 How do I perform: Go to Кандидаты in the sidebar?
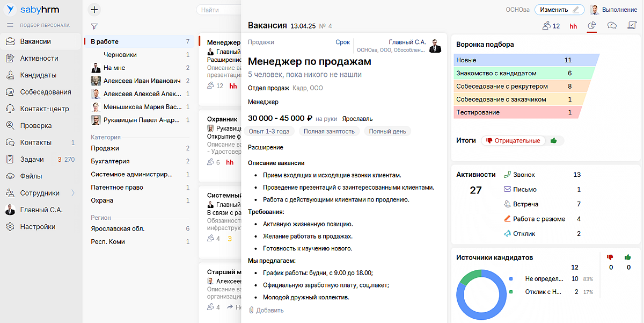[38, 75]
